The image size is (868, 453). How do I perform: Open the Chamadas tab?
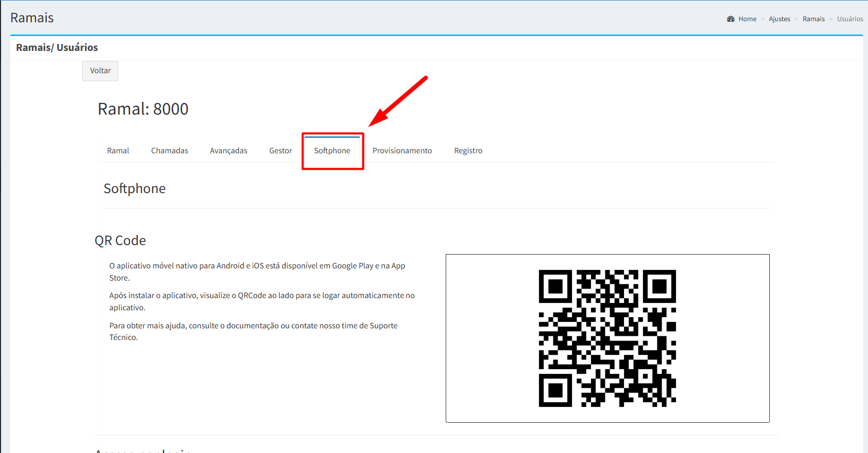(x=169, y=151)
